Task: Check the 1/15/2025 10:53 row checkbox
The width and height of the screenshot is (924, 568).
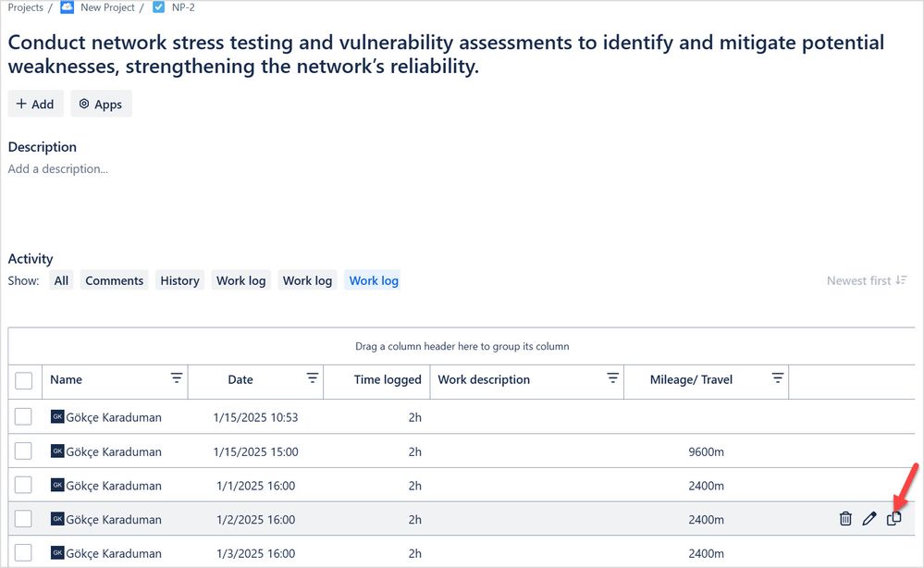Action: [23, 416]
